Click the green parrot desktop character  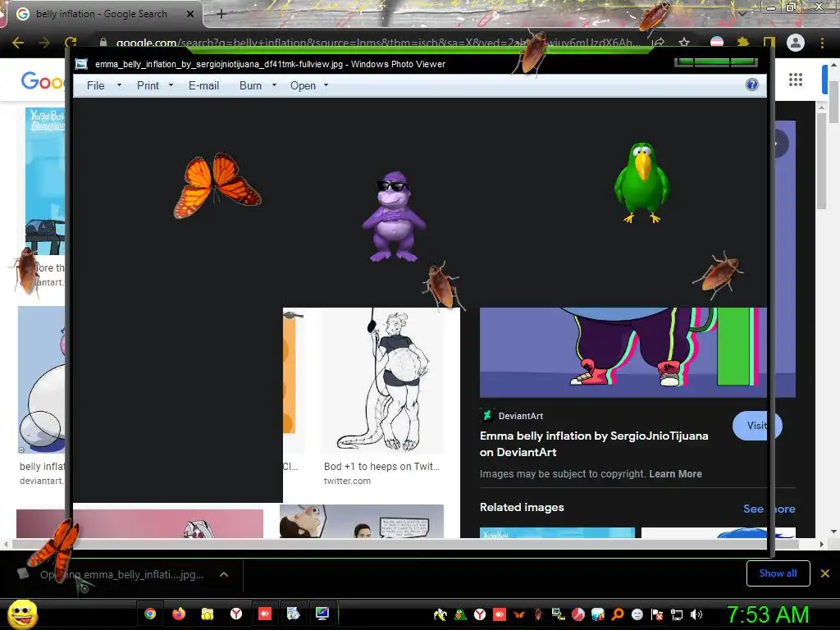(641, 183)
